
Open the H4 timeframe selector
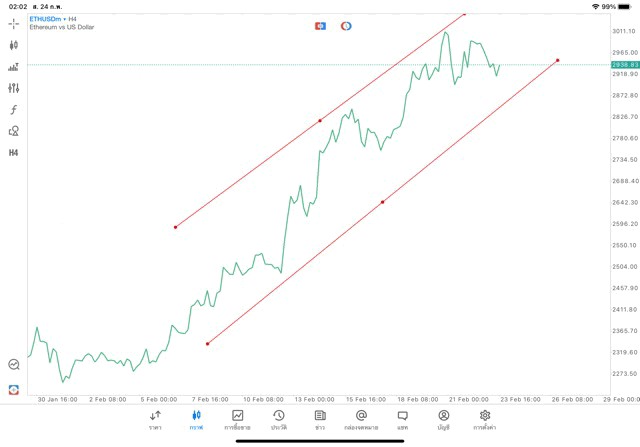pos(14,153)
